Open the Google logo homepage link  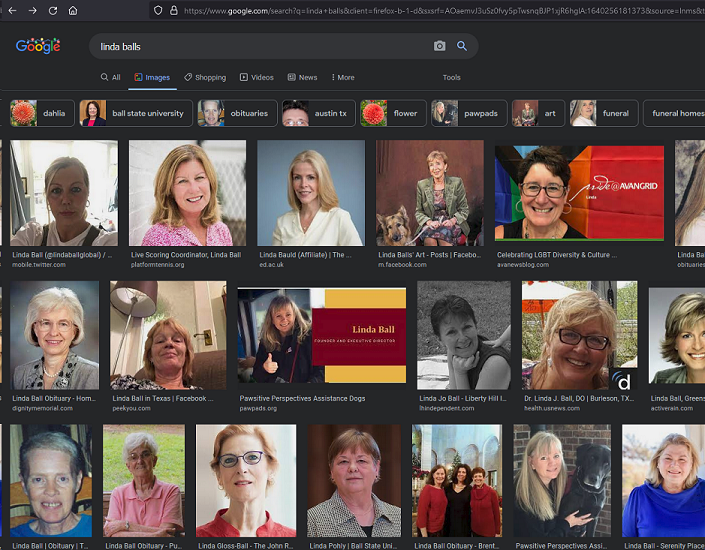click(x=38, y=46)
